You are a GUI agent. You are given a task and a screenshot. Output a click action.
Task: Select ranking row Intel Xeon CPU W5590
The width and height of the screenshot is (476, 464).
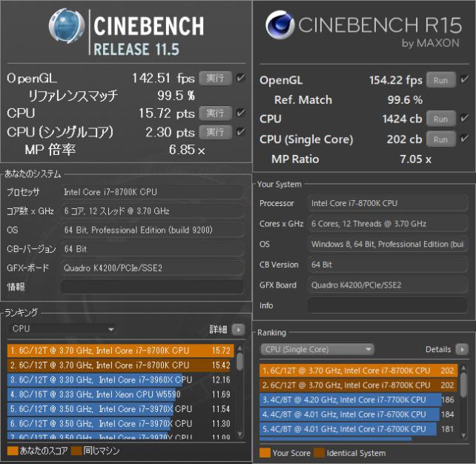[121, 394]
